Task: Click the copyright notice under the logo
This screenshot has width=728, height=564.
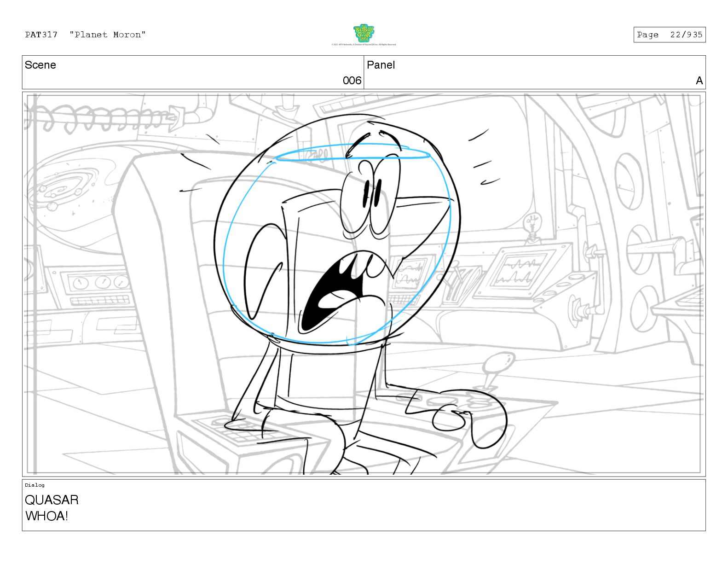Action: point(364,45)
